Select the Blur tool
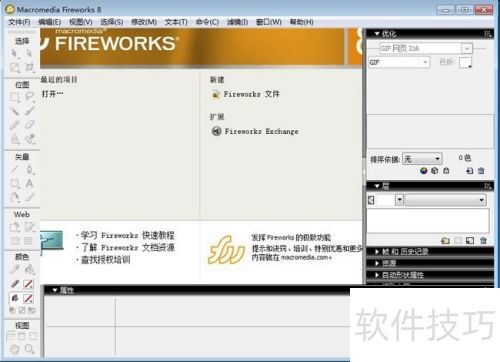 click(14, 139)
